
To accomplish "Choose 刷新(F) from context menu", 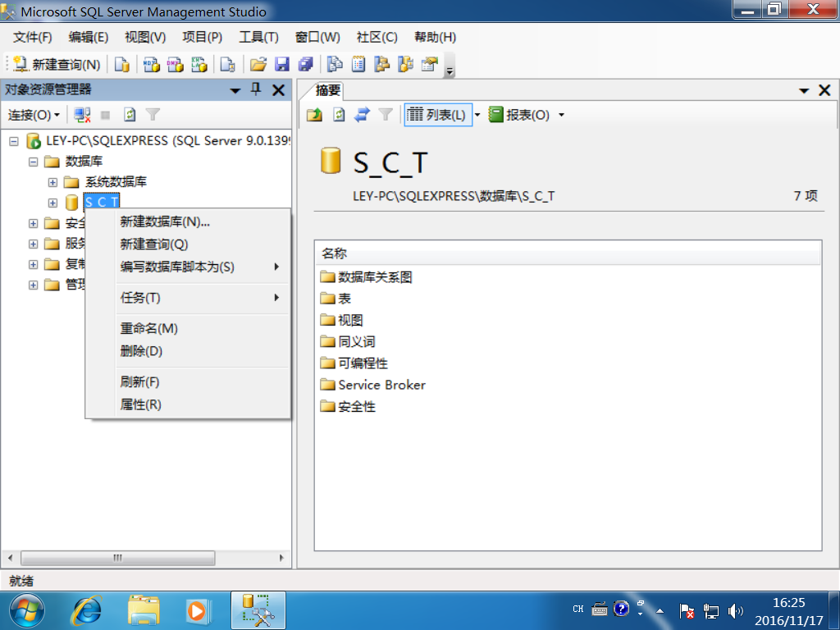I will pyautogui.click(x=188, y=382).
